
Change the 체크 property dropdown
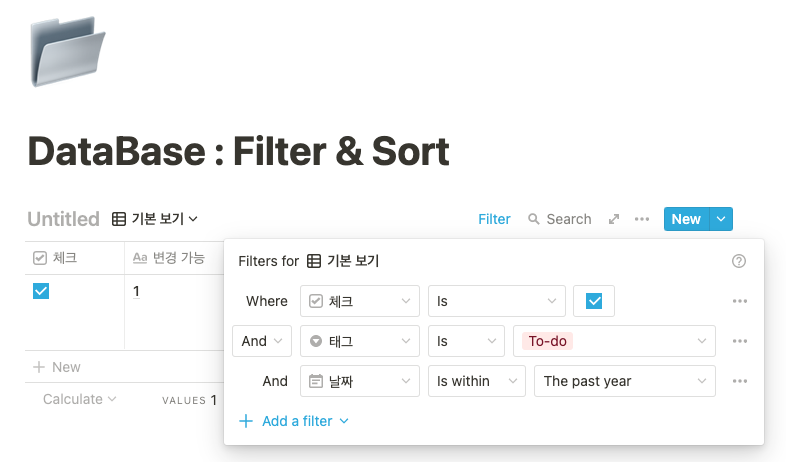coord(360,301)
